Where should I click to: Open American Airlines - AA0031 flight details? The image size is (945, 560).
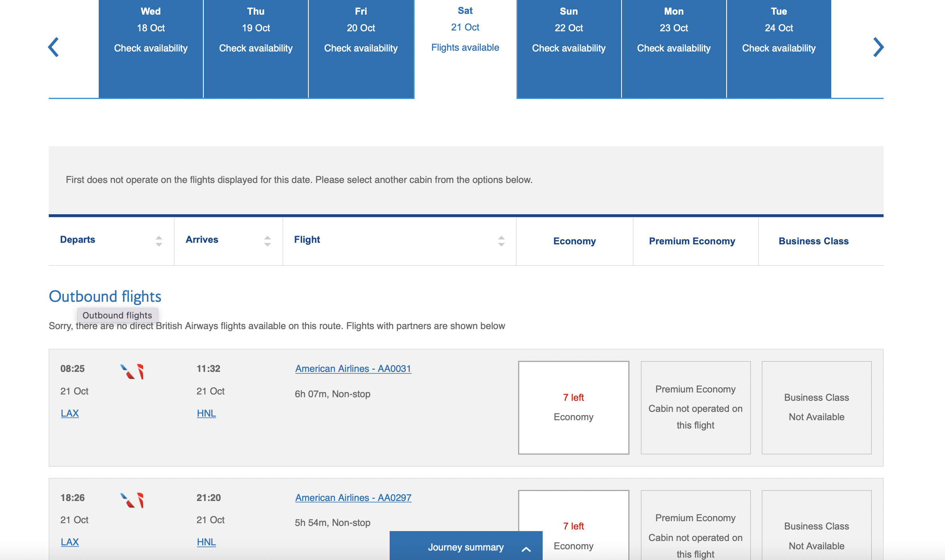[x=353, y=369]
